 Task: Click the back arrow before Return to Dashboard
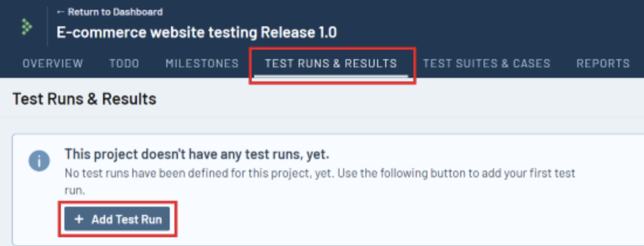[60, 12]
